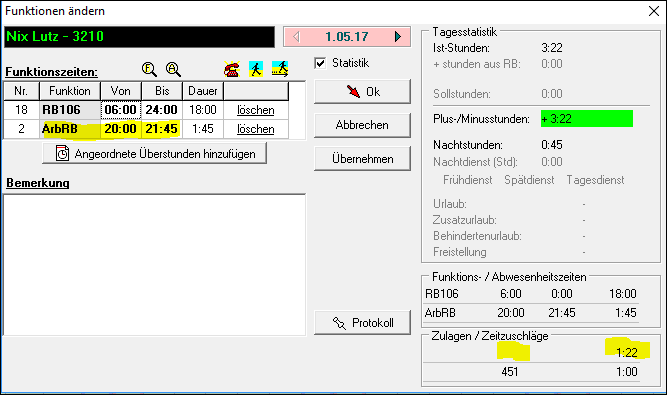This screenshot has height=395, width=667.
Task: Click the Zulagen entry 451
Action: click(510, 372)
